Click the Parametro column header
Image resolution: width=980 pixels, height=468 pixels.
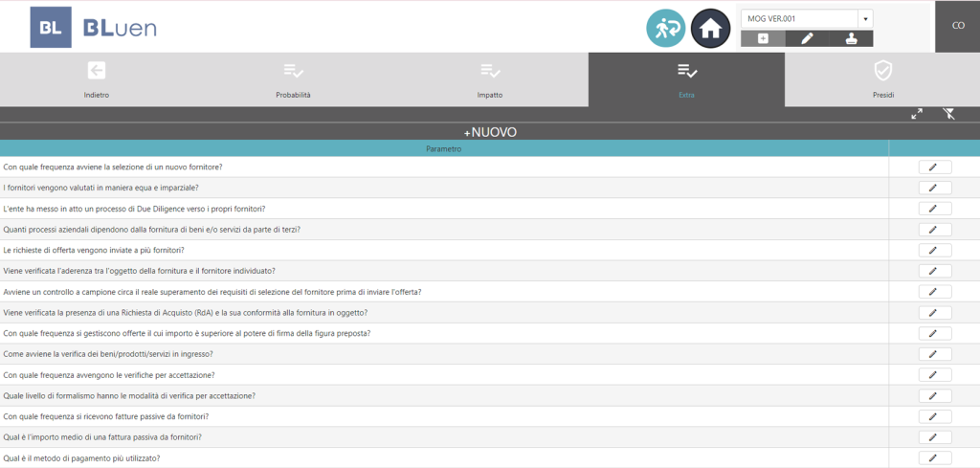[444, 149]
